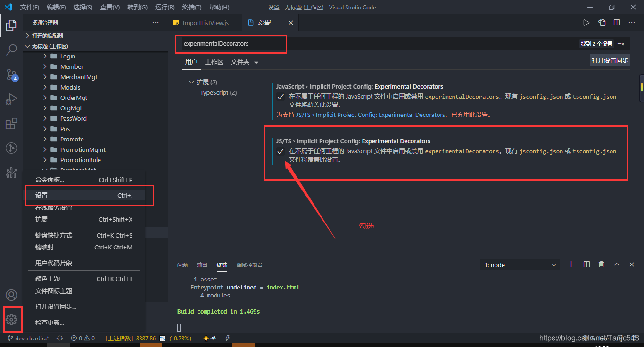This screenshot has width=644, height=347.
Task: Switch to the 工作区 settings tab
Action: (x=214, y=62)
